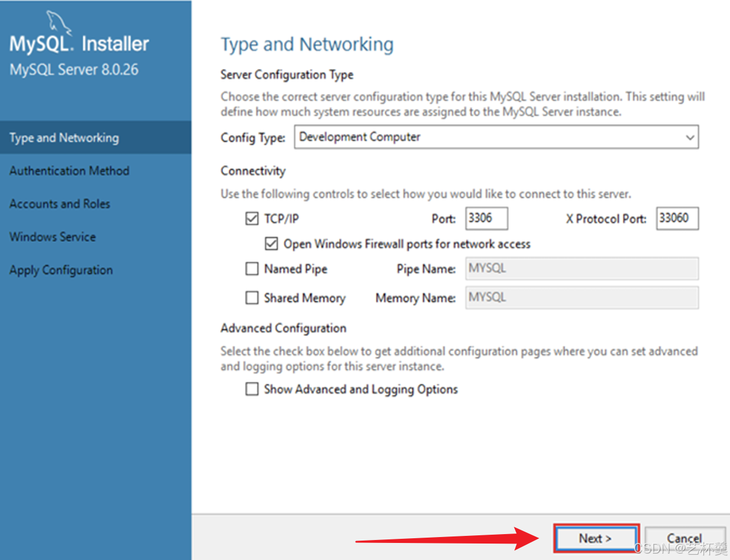Enable the Shared Memory checkbox
This screenshot has height=560, width=730.
[252, 298]
